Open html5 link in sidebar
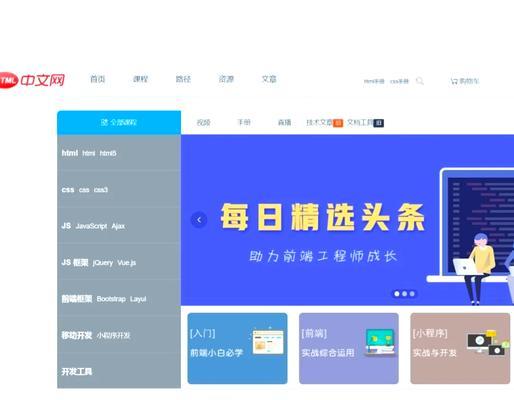Image resolution: width=514 pixels, height=400 pixels. pos(108,153)
